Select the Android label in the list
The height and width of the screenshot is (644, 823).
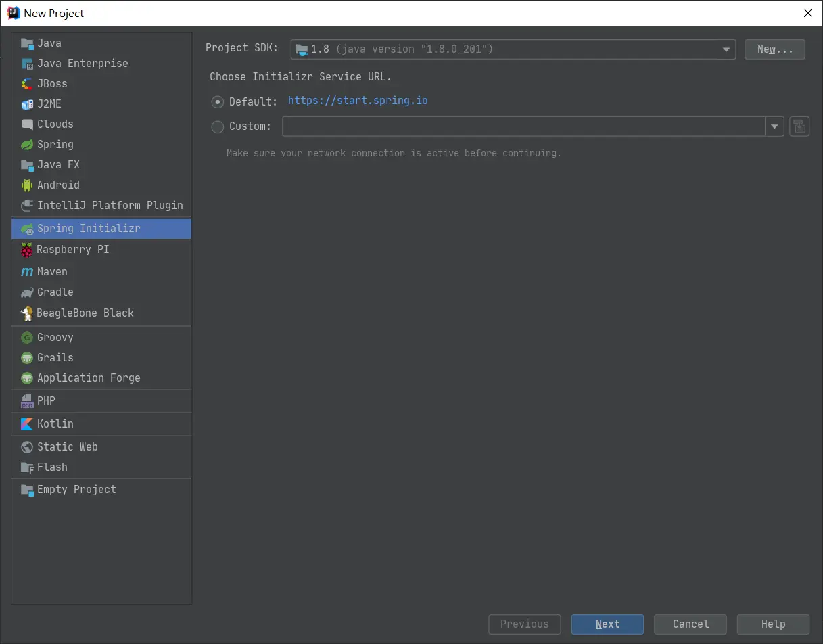58,185
